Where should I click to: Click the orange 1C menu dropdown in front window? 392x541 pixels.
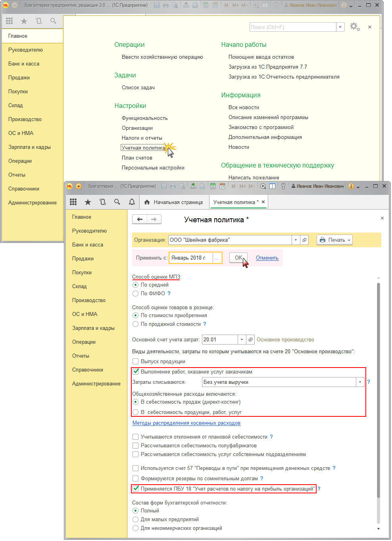tap(79, 186)
